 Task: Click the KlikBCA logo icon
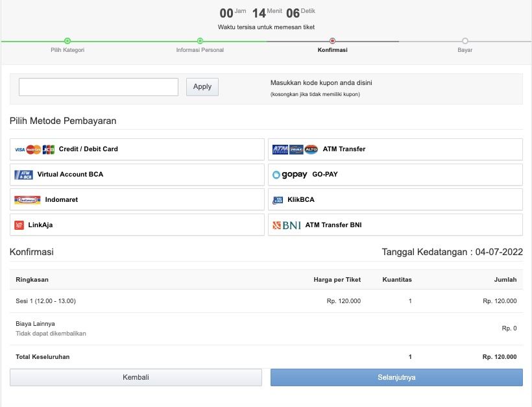point(278,200)
